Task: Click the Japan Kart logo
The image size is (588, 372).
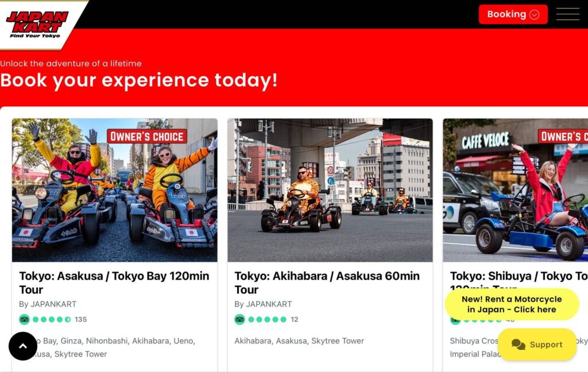Action: (x=38, y=23)
